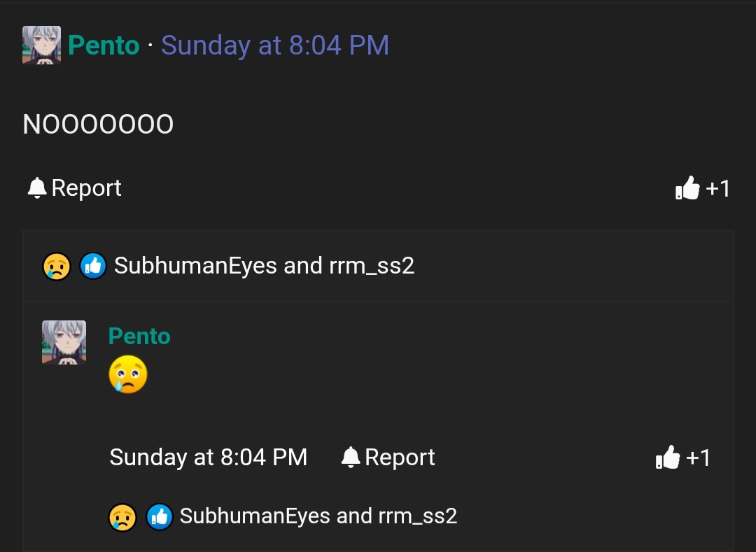
Task: Open top reactions list SubhumanEyes and rrm_ss2
Action: 264,266
